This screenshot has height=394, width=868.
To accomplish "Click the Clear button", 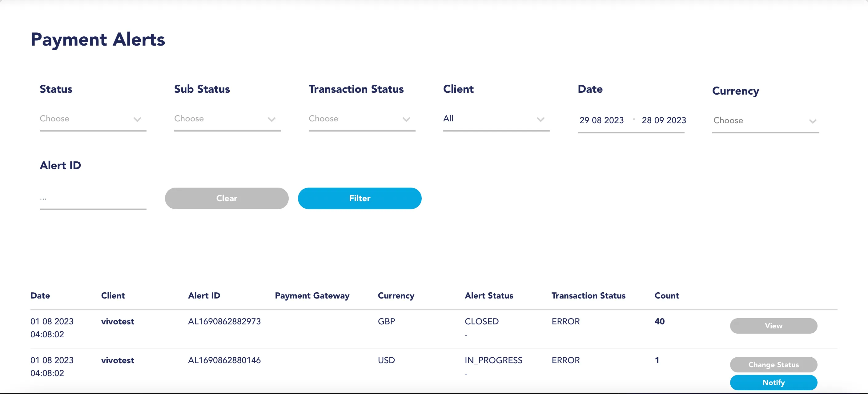I will (227, 198).
